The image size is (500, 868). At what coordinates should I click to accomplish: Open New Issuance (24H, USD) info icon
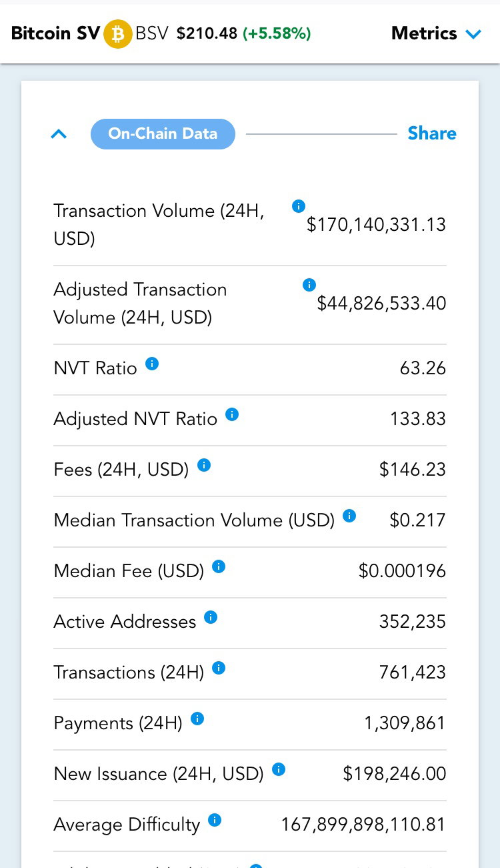tap(279, 769)
